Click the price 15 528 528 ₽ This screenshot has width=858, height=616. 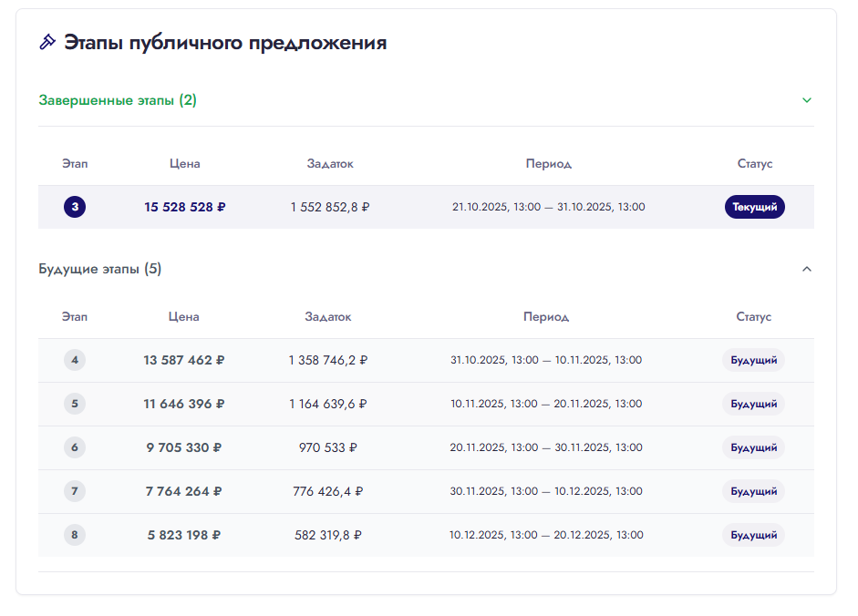[183, 207]
